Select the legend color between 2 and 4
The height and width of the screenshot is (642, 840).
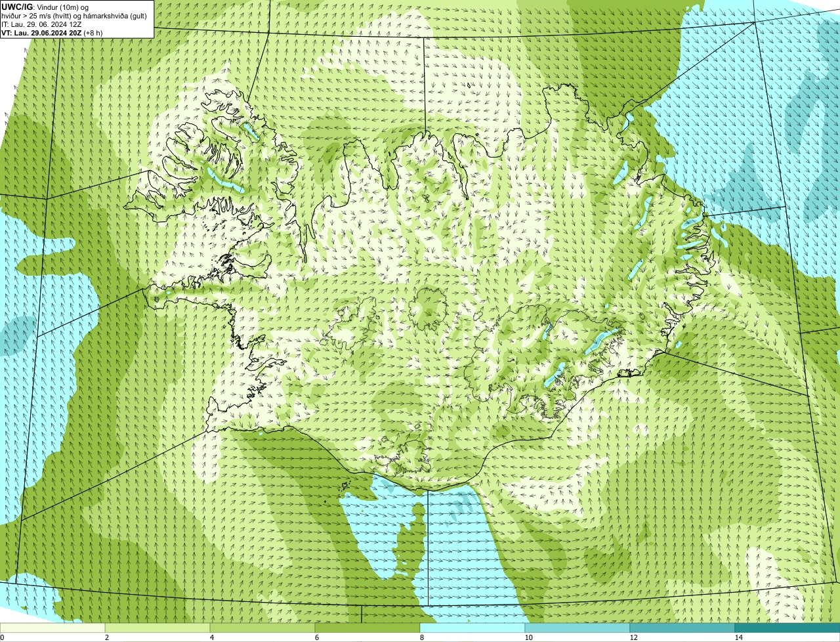click(x=158, y=628)
